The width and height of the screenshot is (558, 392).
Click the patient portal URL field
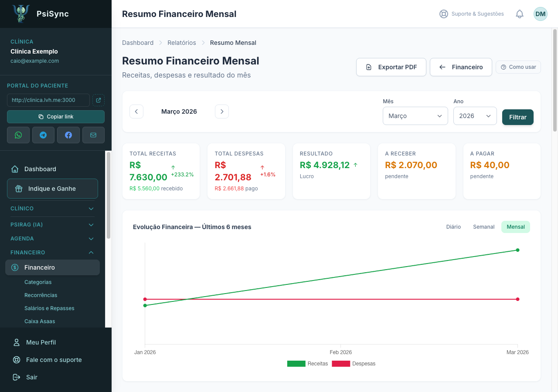click(48, 100)
